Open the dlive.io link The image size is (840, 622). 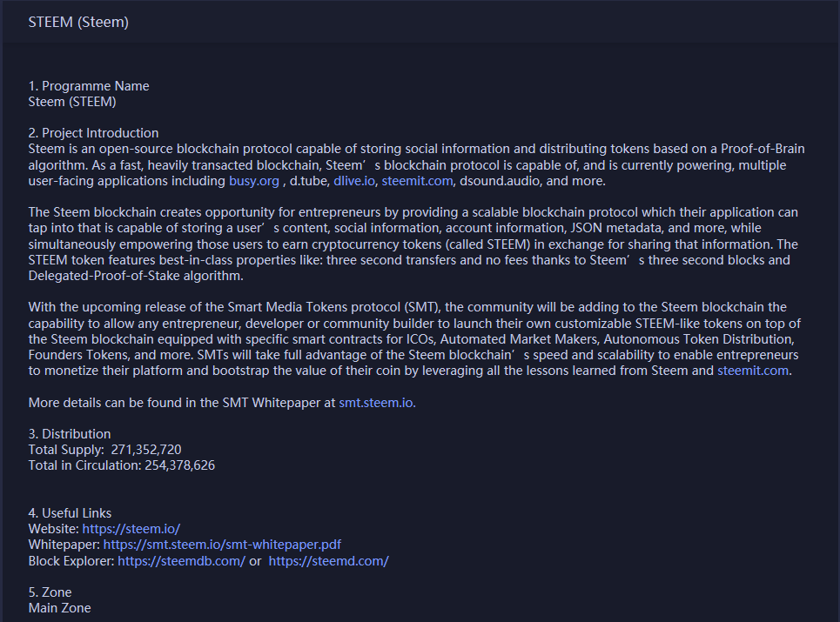coord(354,181)
